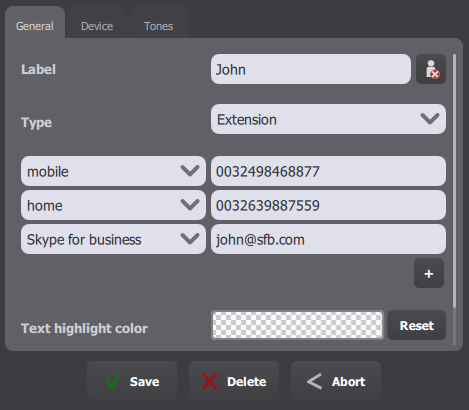
Task: Click the john@sfb.com address field
Action: coord(328,239)
